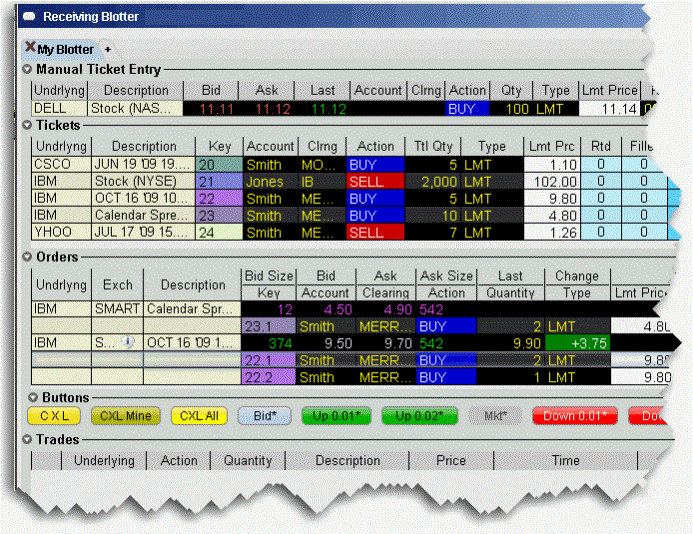Collapse the Buttons section
The height and width of the screenshot is (534, 693).
(x=27, y=398)
